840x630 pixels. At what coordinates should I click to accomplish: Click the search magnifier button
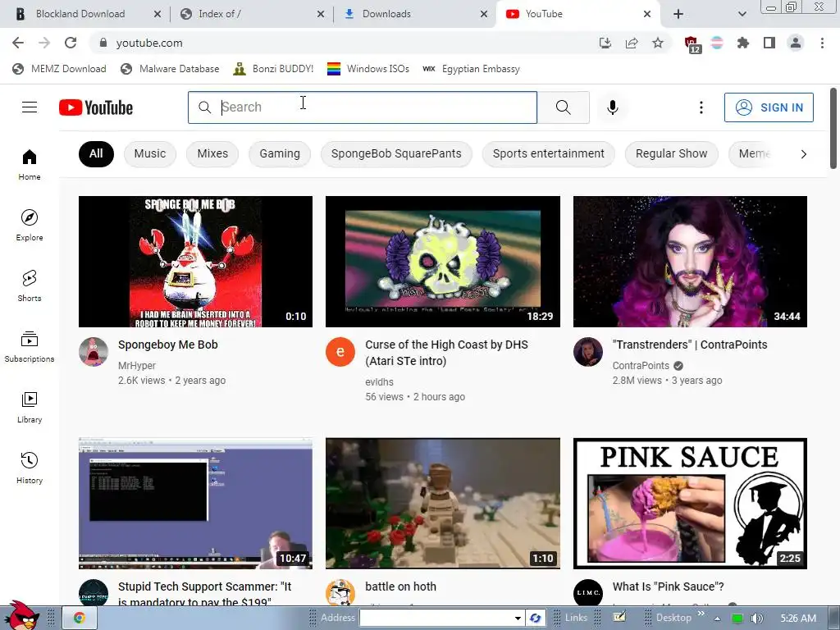pos(563,107)
